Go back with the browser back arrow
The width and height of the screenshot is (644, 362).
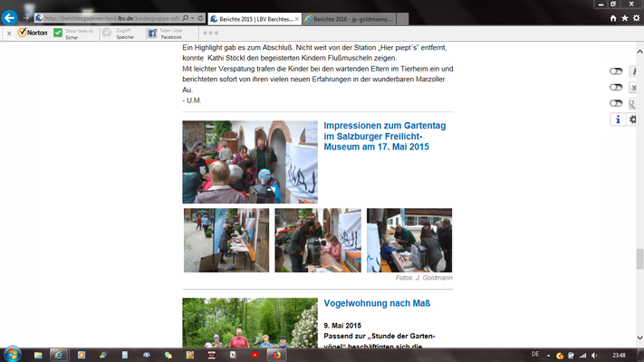[x=9, y=18]
